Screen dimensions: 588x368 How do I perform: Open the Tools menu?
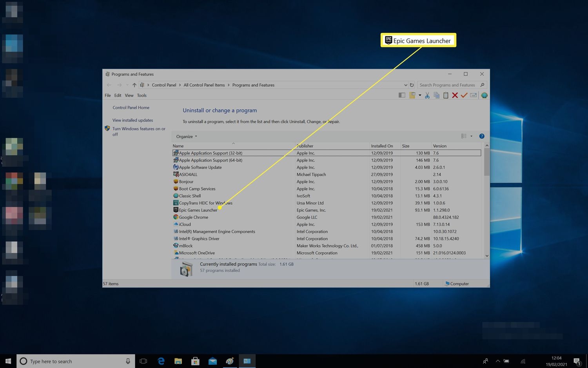(x=142, y=95)
